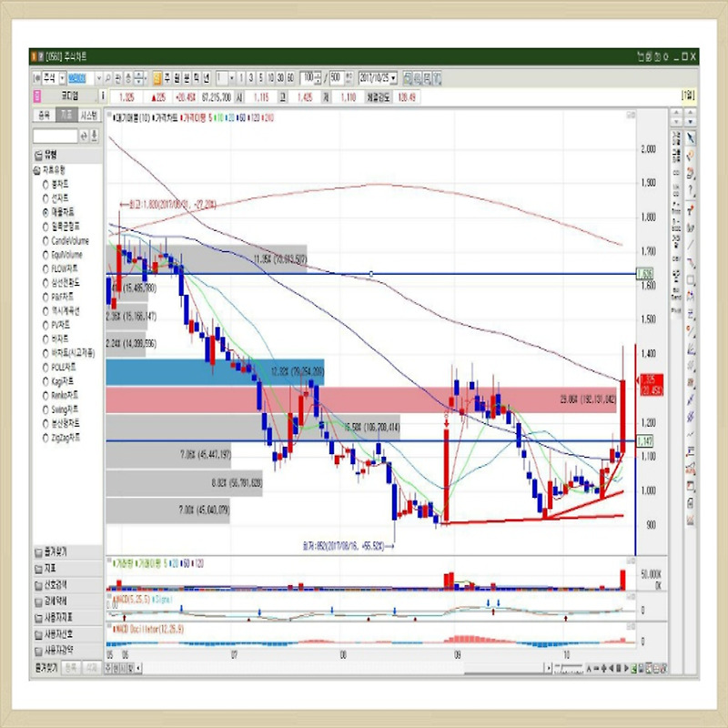Viewport: 728px width, 728px height.
Task: Open the magnifier stock search icon
Action: tap(108, 78)
